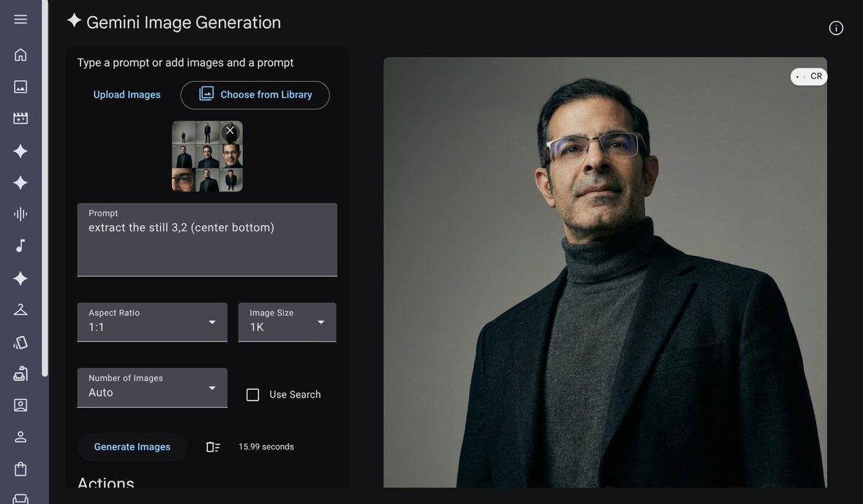Open the image gallery sidebar icon
863x504 pixels.
point(20,87)
